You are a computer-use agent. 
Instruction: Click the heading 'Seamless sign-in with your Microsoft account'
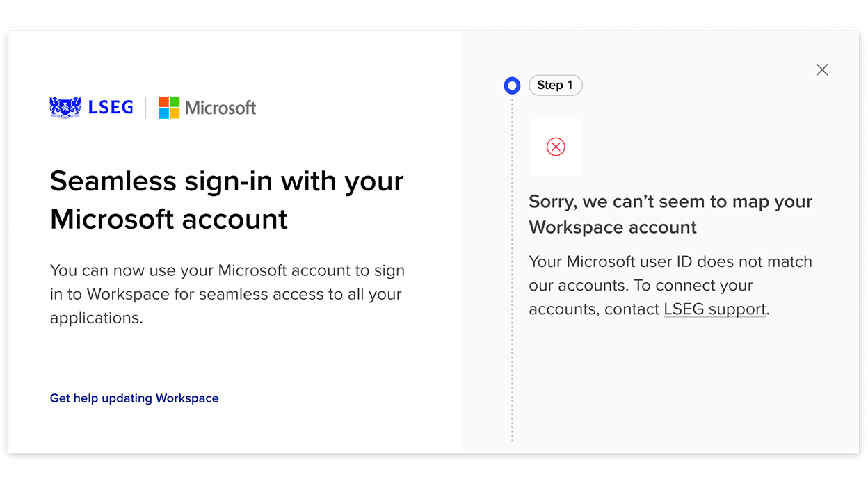(227, 200)
